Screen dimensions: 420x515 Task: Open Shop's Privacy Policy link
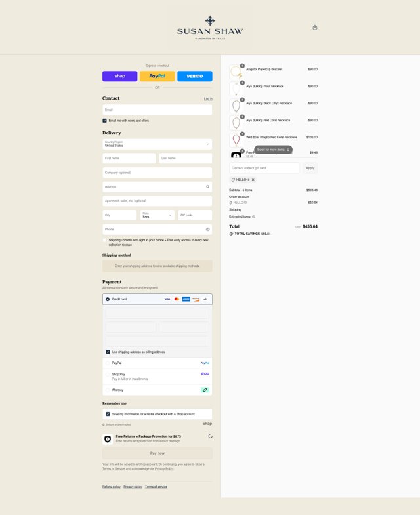point(164,469)
